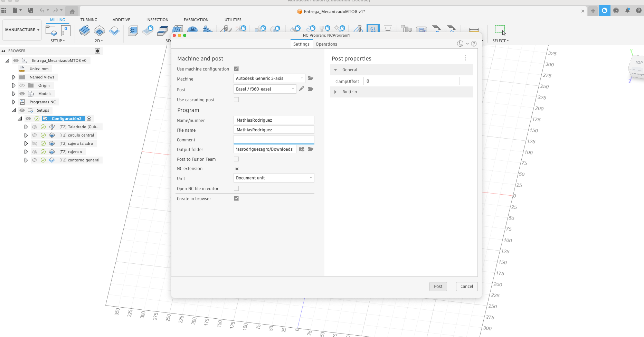Click the Browser panel options minus button
Viewport: 644px width, 337px height.
click(x=97, y=51)
